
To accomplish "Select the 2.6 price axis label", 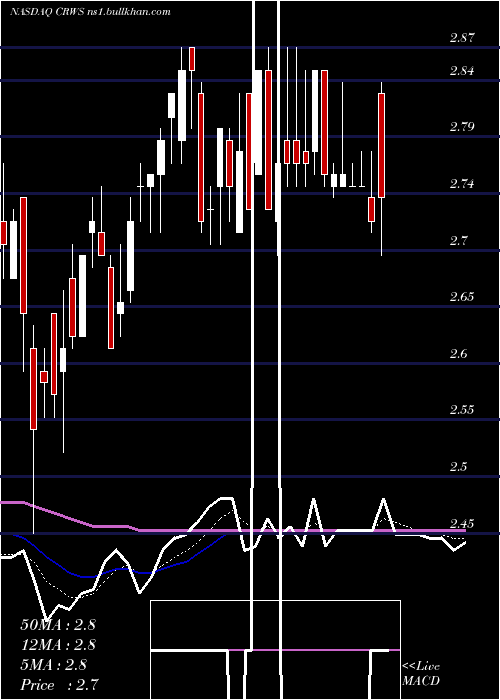I will 459,354.
